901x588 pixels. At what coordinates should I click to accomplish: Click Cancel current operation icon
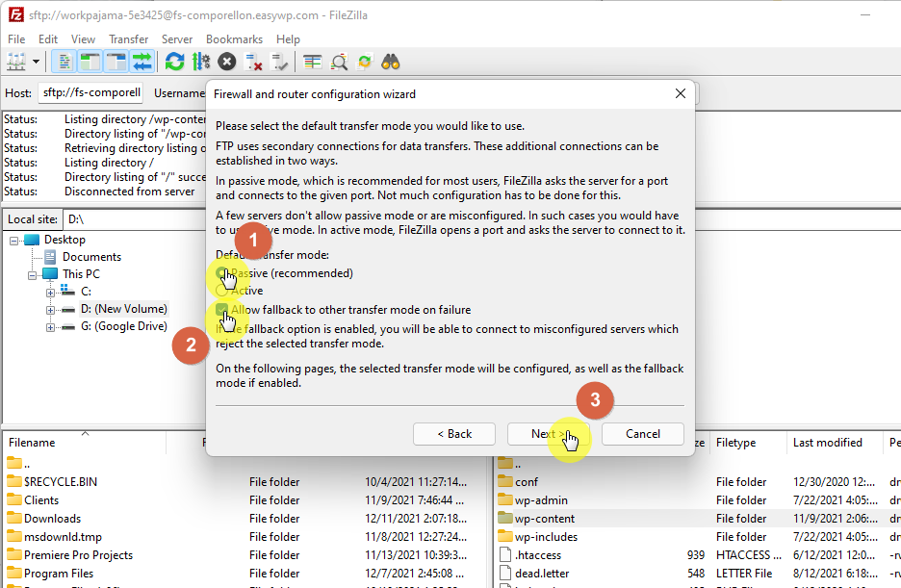(x=227, y=62)
